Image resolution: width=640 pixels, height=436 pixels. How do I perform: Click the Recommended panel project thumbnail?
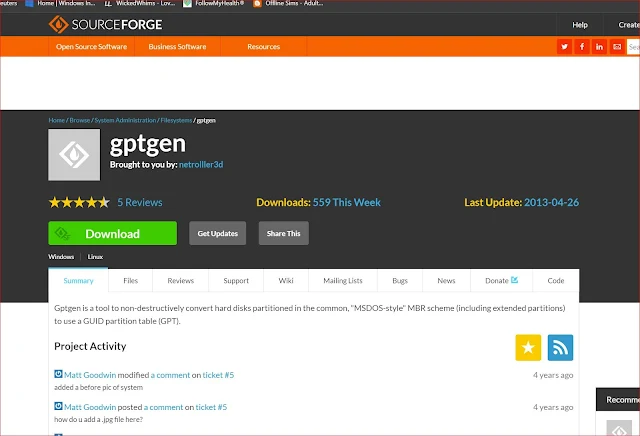(619, 428)
